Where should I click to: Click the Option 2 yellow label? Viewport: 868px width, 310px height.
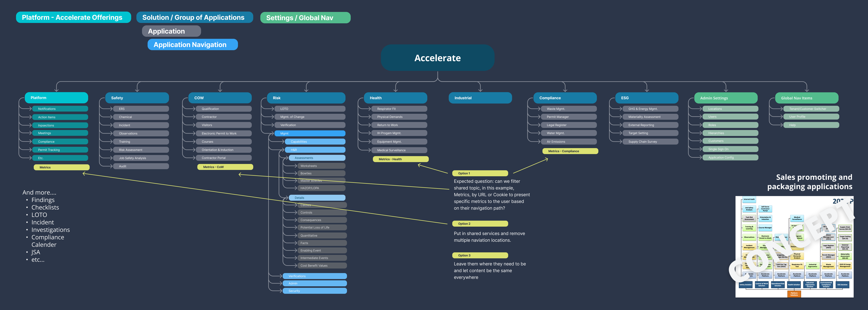click(480, 224)
